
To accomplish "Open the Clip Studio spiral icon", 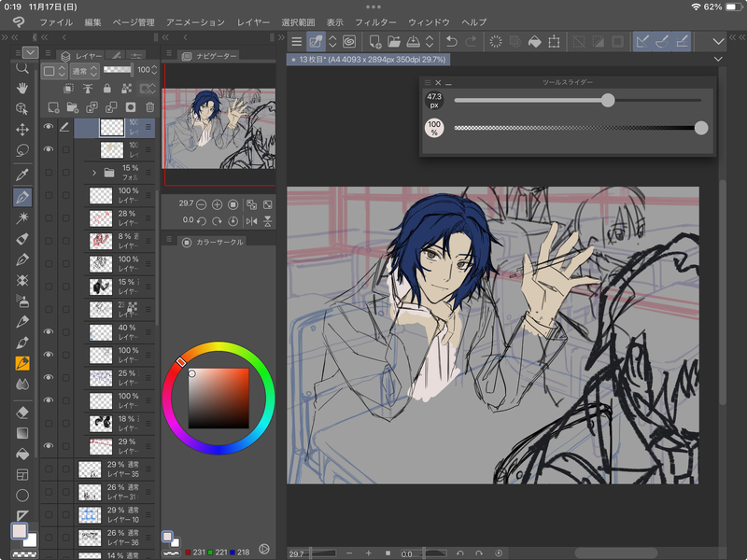I will [349, 42].
